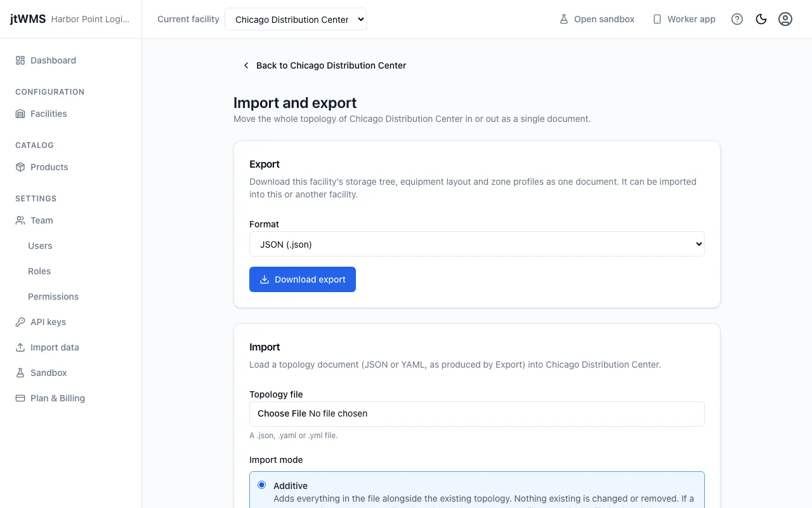Click the Team label in sidebar

(42, 220)
